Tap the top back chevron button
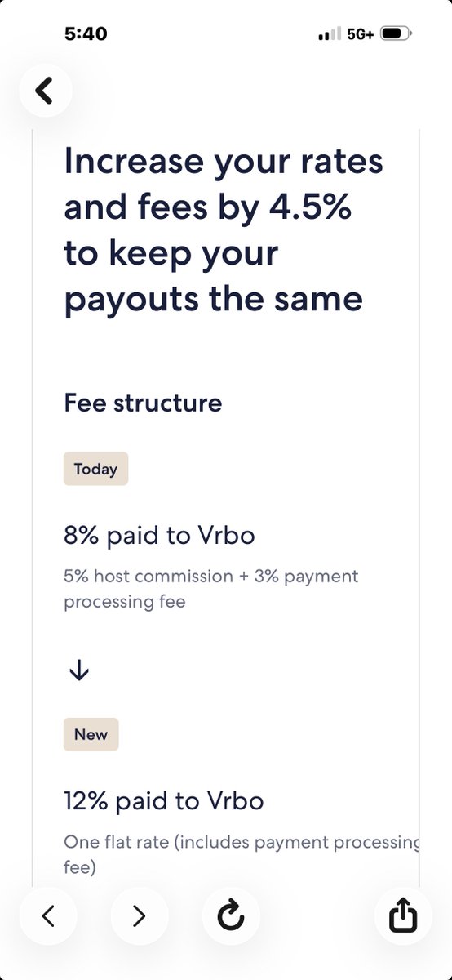Screen dimensions: 452x980 [x=44, y=90]
